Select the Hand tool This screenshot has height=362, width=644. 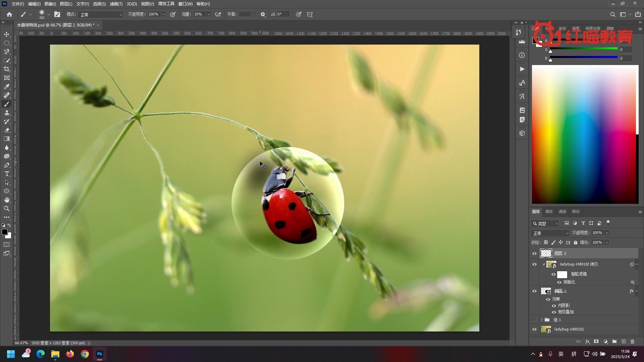pyautogui.click(x=7, y=200)
